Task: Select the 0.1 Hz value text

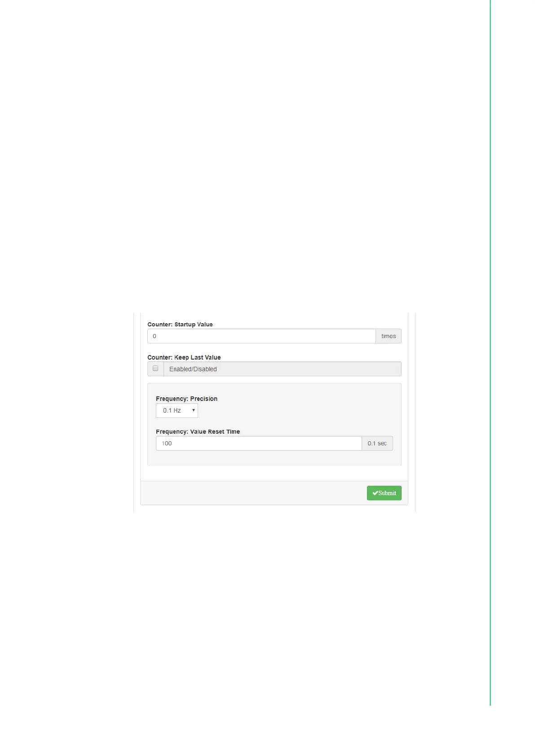Action: coord(172,410)
